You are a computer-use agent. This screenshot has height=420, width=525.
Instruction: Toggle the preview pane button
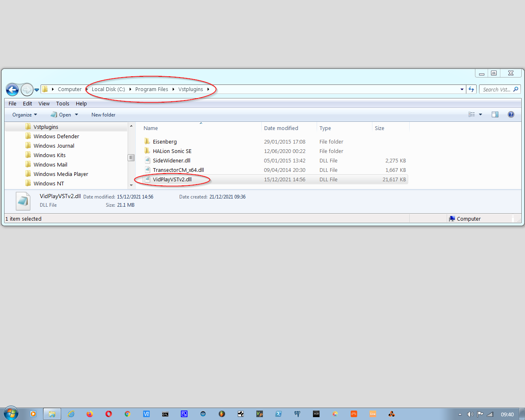point(495,115)
